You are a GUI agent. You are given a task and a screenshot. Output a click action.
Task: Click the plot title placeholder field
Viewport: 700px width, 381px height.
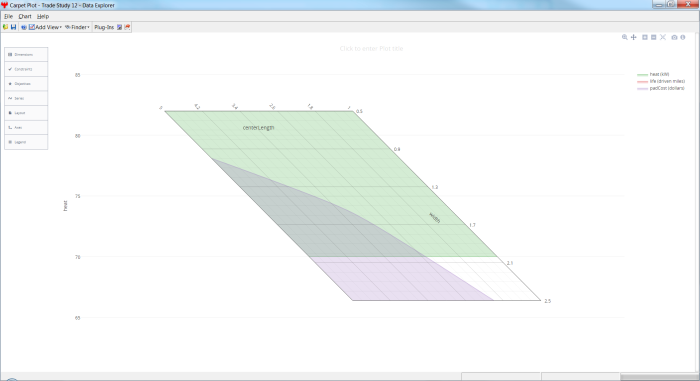(371, 48)
